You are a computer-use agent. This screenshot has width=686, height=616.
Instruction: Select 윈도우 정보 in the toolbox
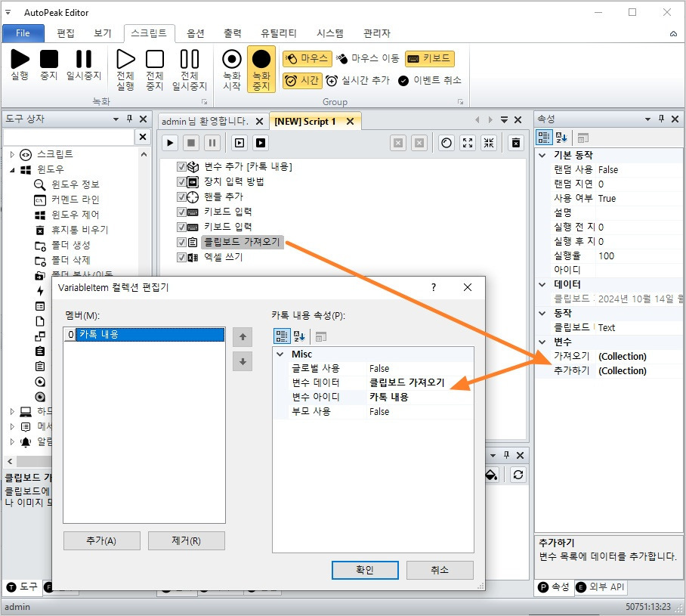(x=76, y=184)
